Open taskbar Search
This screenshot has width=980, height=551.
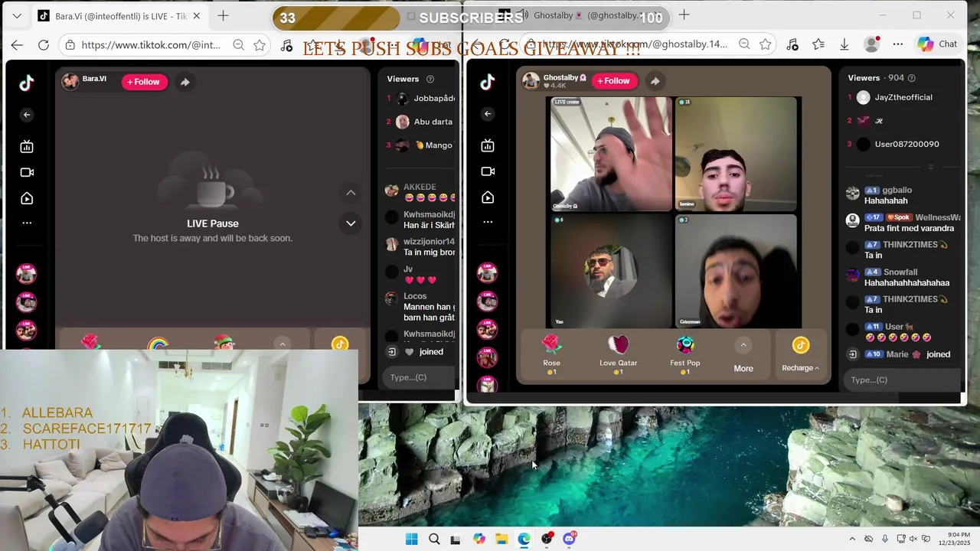click(434, 539)
